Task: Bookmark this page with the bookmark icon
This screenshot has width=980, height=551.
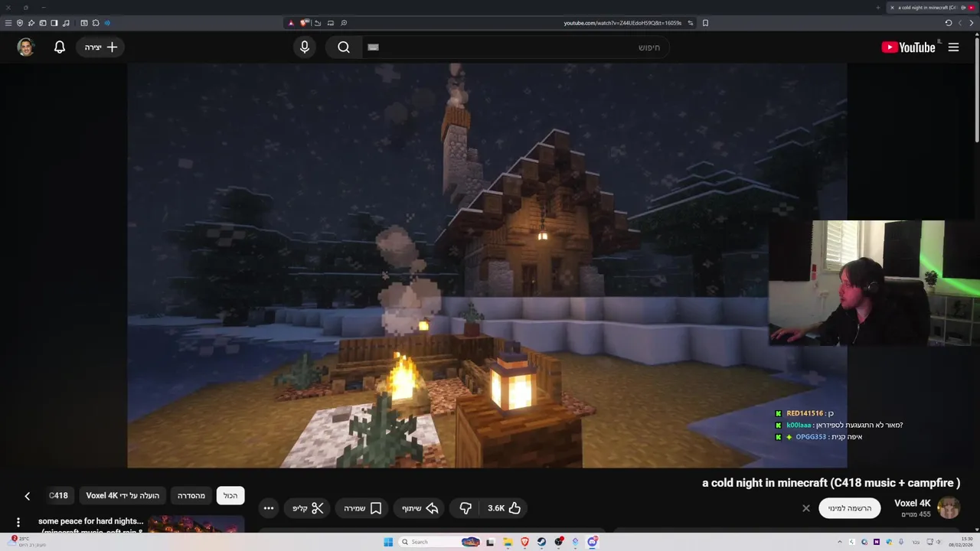Action: pos(705,23)
